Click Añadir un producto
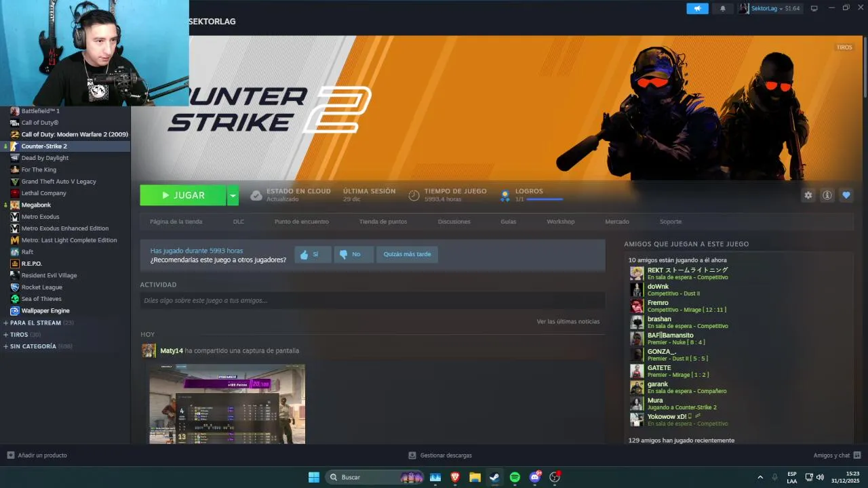 pos(37,455)
